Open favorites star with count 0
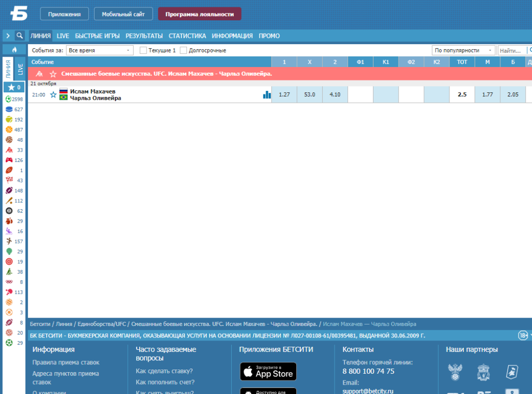 coord(14,88)
